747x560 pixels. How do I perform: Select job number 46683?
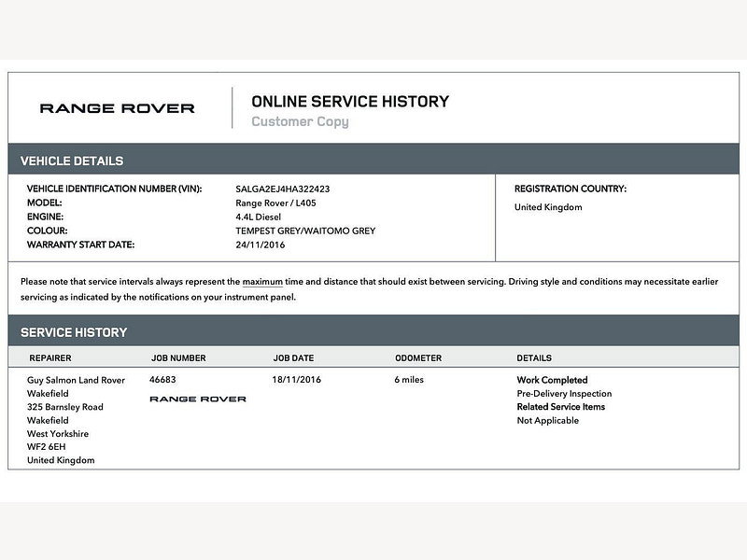click(162, 380)
